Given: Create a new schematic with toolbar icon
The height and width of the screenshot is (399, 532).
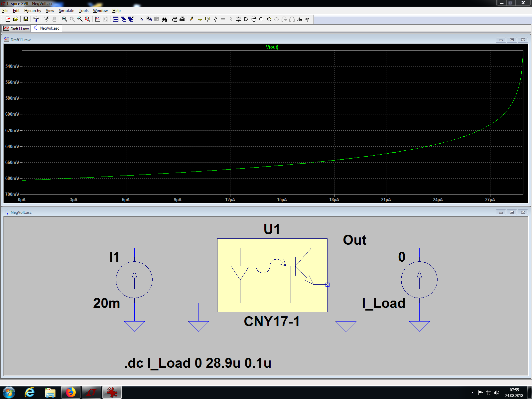Looking at the screenshot, I should coord(8,19).
